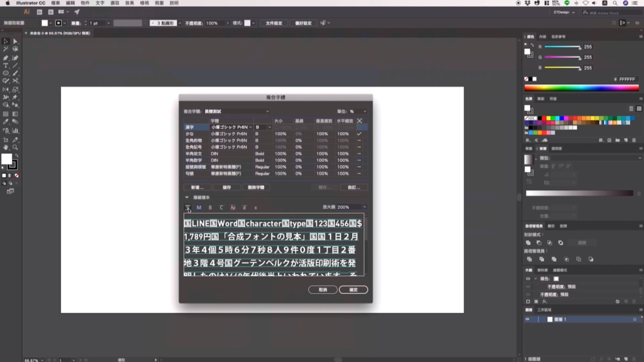Select the Pen tool

pos(6,57)
